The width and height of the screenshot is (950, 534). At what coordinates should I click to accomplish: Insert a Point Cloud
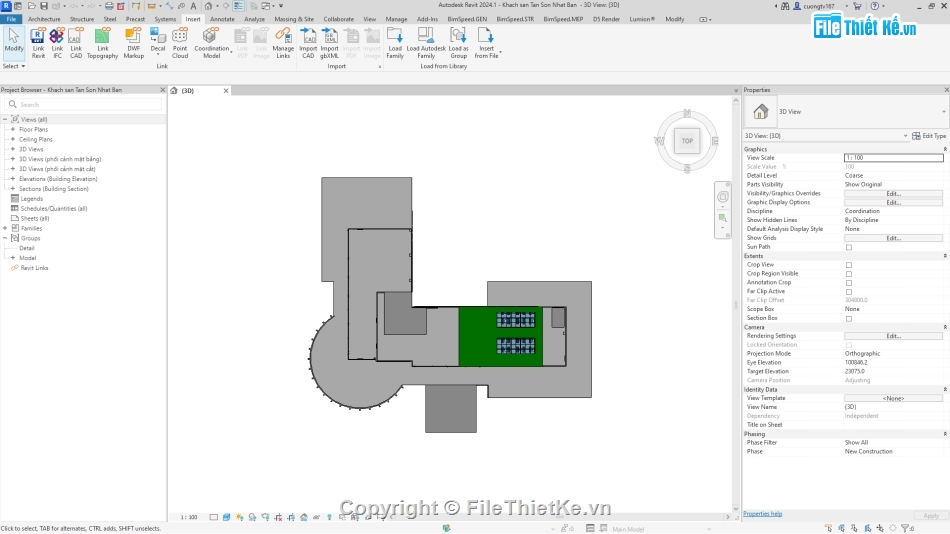tap(180, 42)
